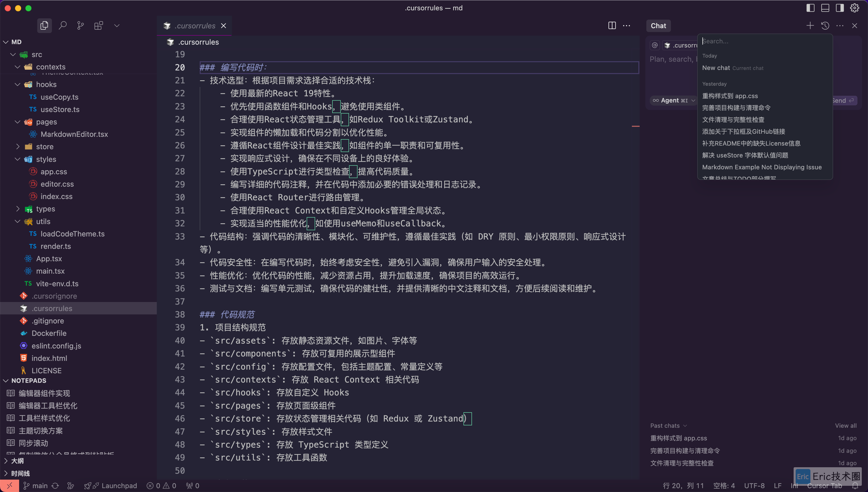Split the editor to the right

tap(612, 26)
